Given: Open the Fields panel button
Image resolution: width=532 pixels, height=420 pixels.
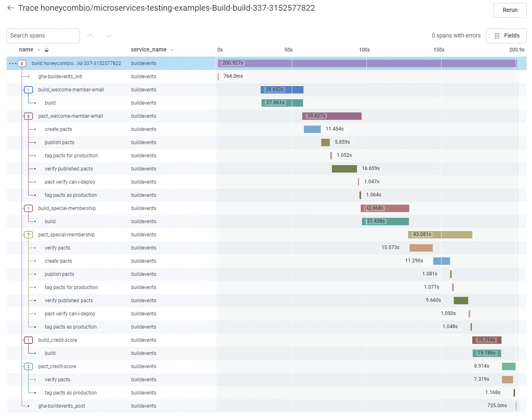Looking at the screenshot, I should click(506, 36).
